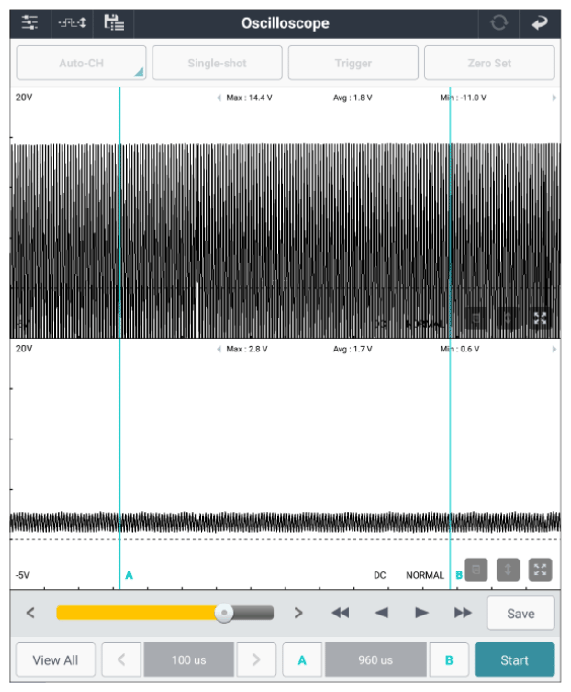Screen dimensions: 571x692
Task: Open the Auto-CH dropdown
Action: click(x=81, y=63)
